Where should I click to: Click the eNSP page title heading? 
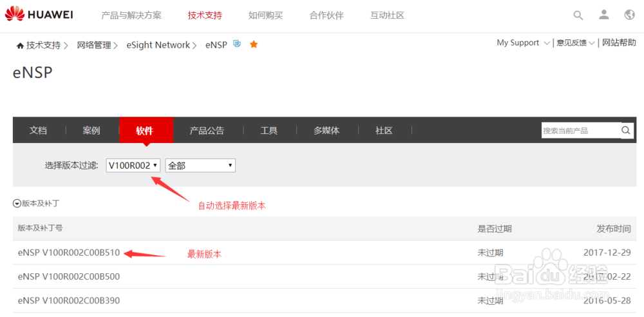click(x=33, y=73)
